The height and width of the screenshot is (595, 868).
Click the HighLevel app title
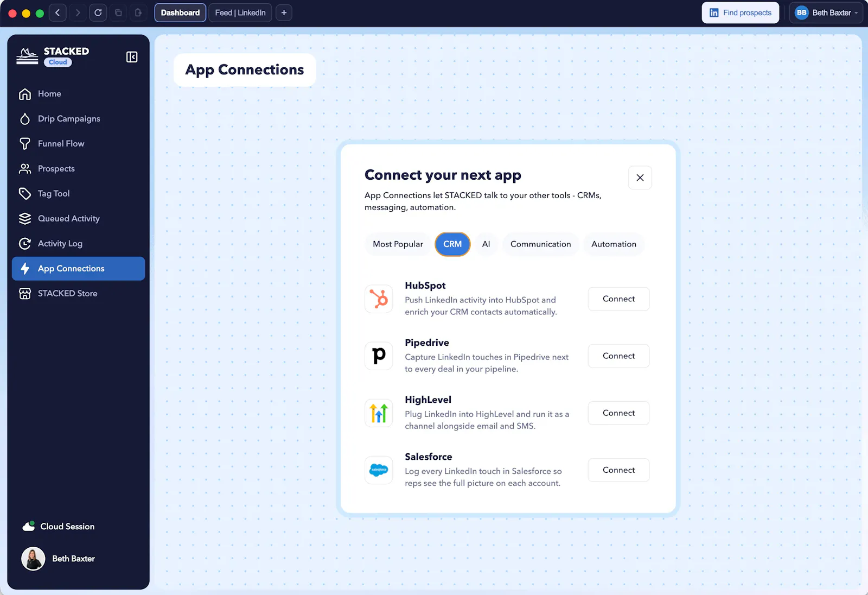tap(428, 400)
